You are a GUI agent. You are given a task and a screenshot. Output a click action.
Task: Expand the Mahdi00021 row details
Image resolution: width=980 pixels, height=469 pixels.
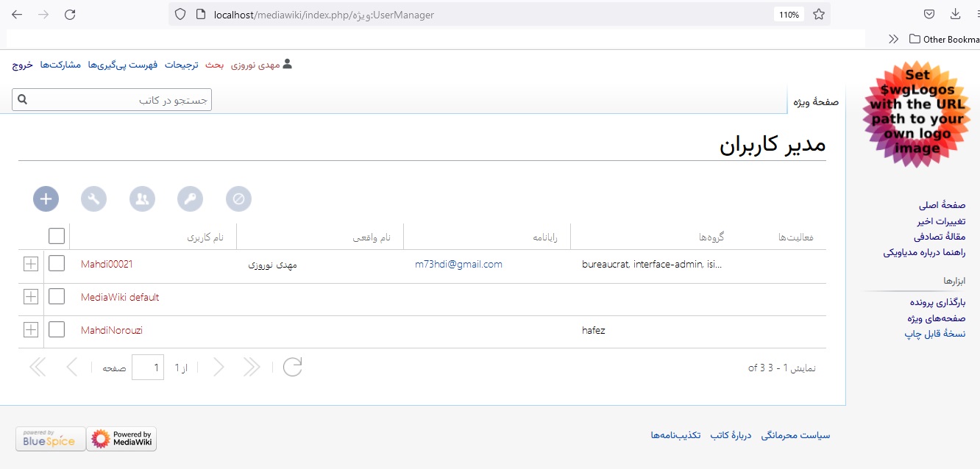pos(31,263)
